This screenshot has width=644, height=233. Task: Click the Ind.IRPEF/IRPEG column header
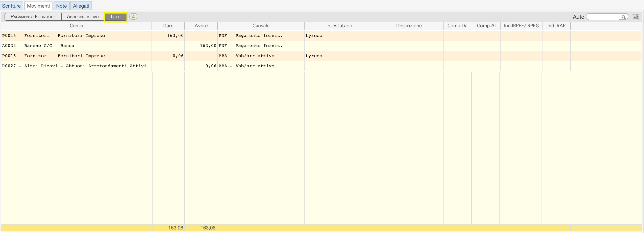click(x=521, y=26)
